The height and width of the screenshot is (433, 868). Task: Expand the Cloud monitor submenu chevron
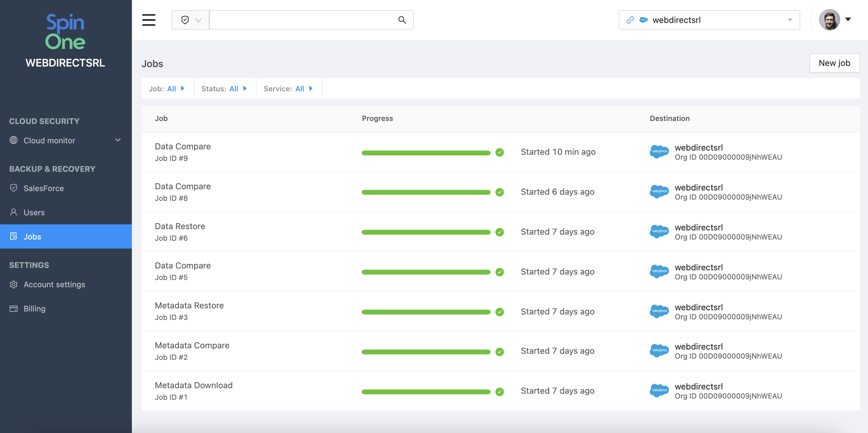(x=118, y=140)
